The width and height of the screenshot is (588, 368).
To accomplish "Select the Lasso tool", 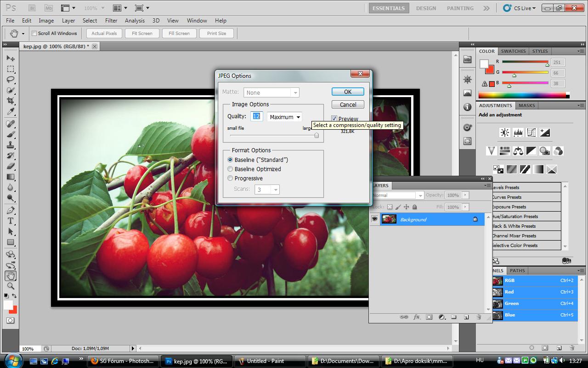I will 11,80.
